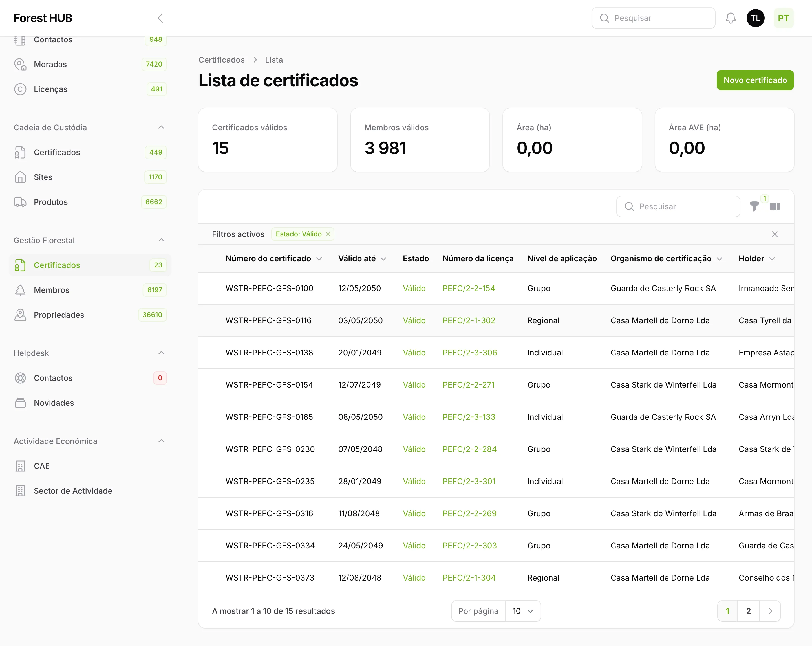The width and height of the screenshot is (812, 646).
Task: Open Novidades in the sidebar
Action: click(x=90, y=403)
